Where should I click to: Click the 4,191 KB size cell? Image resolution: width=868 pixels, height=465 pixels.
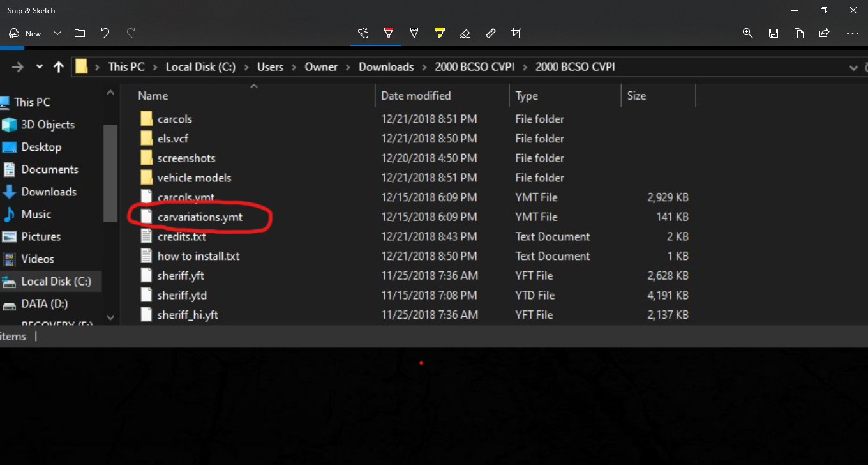[668, 296]
